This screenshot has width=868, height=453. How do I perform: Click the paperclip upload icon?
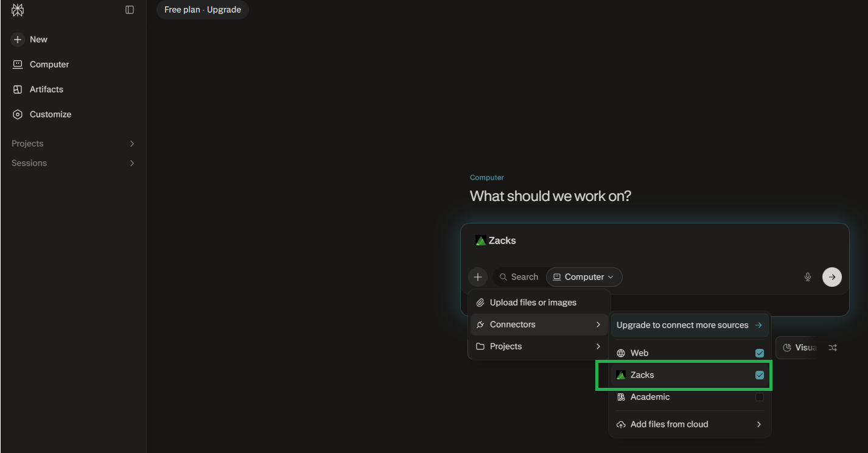tap(480, 303)
